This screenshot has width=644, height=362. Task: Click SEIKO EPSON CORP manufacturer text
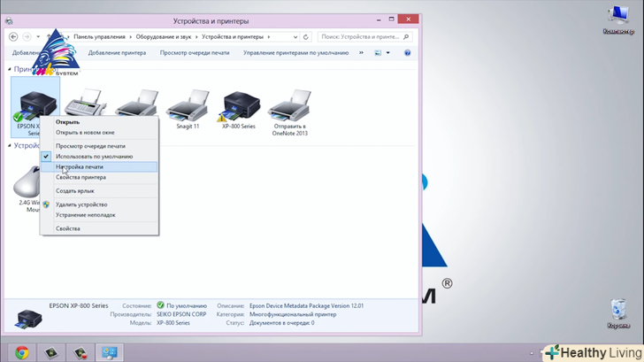point(181,314)
